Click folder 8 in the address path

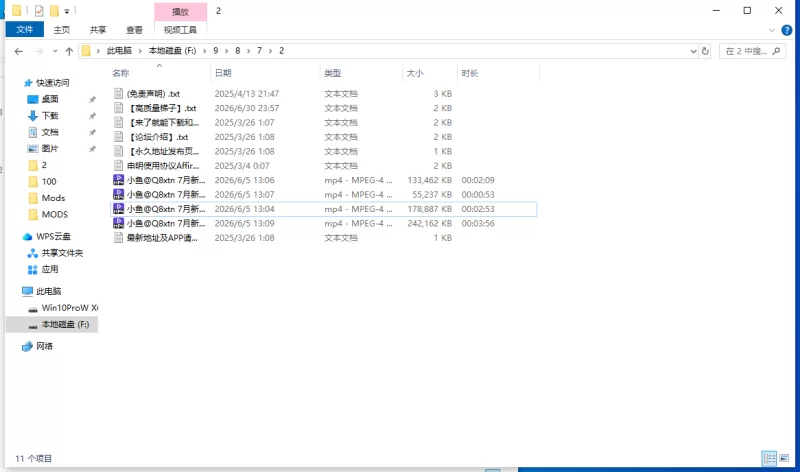pos(237,51)
